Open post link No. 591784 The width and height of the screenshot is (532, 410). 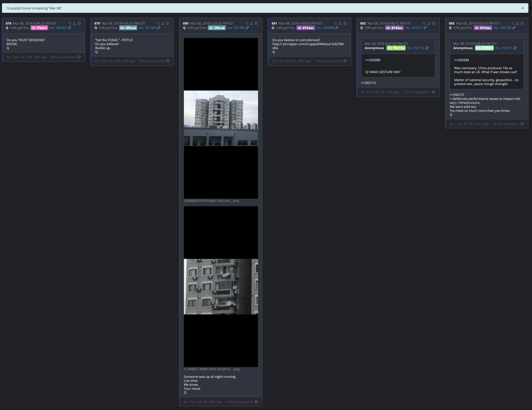(236, 28)
